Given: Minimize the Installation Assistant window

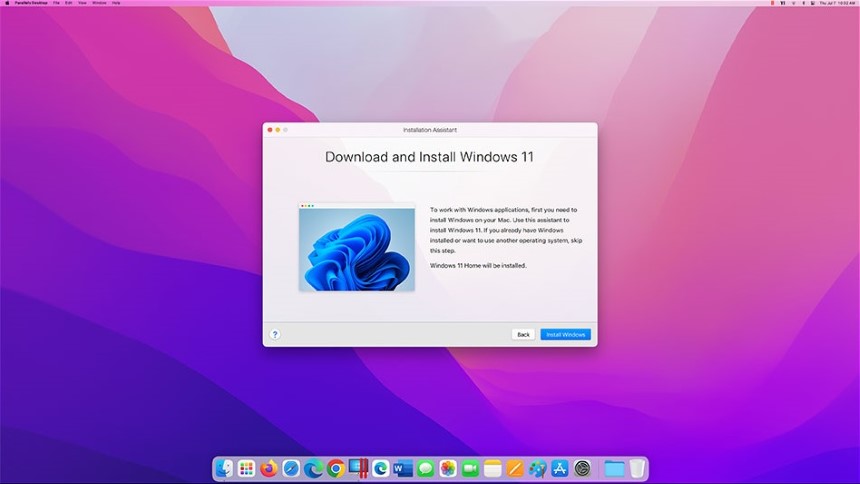Looking at the screenshot, I should (x=278, y=130).
